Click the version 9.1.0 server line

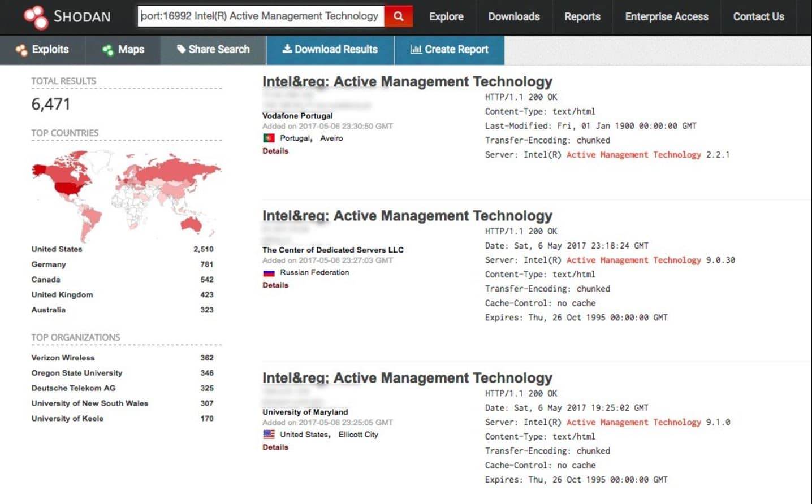click(x=607, y=423)
